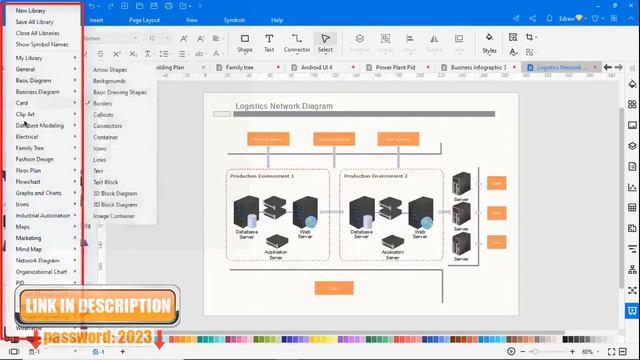Adjust the zoom slider handle
Viewport: 640px width, 360px height.
click(535, 351)
